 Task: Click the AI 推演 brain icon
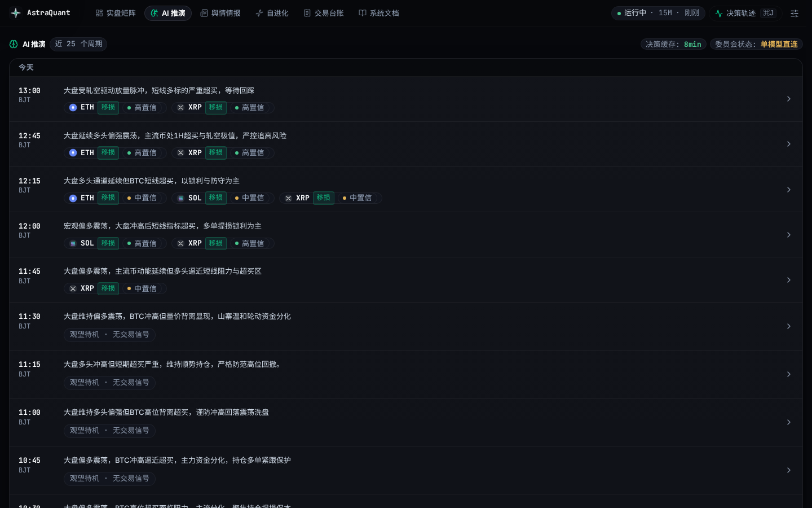coord(14,44)
